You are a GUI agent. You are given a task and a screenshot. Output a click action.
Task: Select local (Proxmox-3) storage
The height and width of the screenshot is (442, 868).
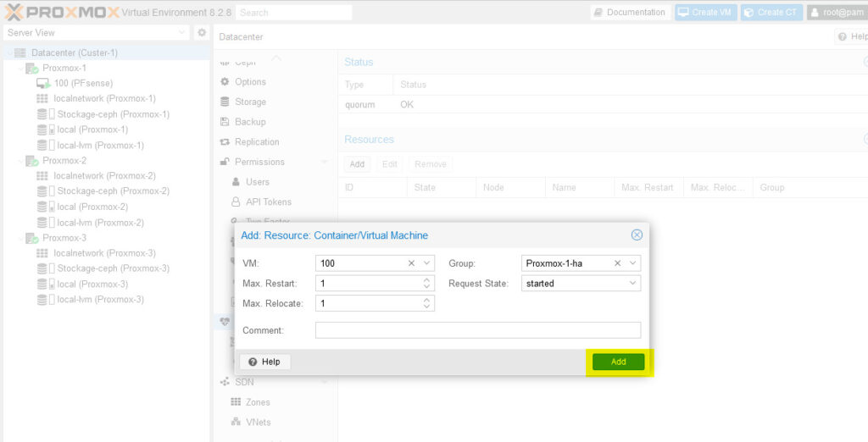point(92,284)
